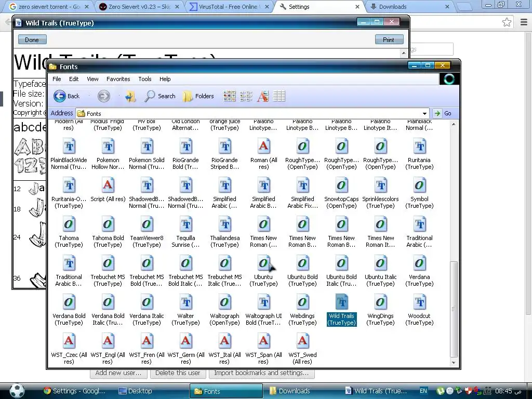
Task: Open the View menu in Fonts
Action: coord(92,79)
